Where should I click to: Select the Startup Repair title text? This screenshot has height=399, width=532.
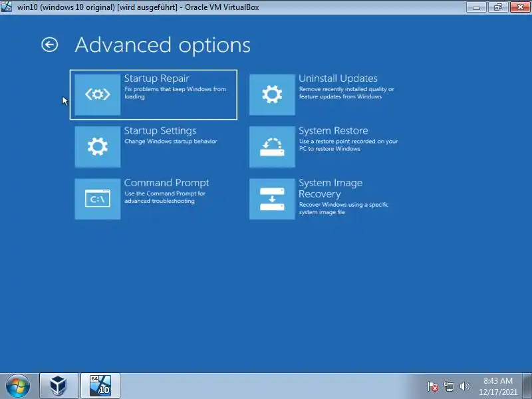[156, 78]
